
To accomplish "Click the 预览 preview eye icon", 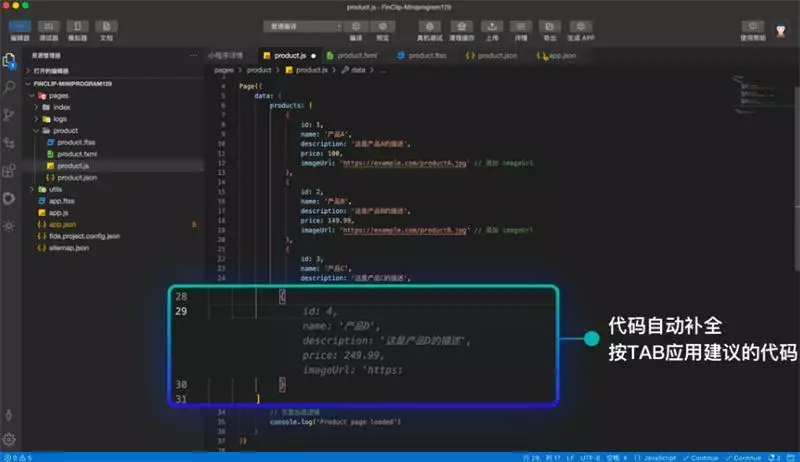I will 383,27.
